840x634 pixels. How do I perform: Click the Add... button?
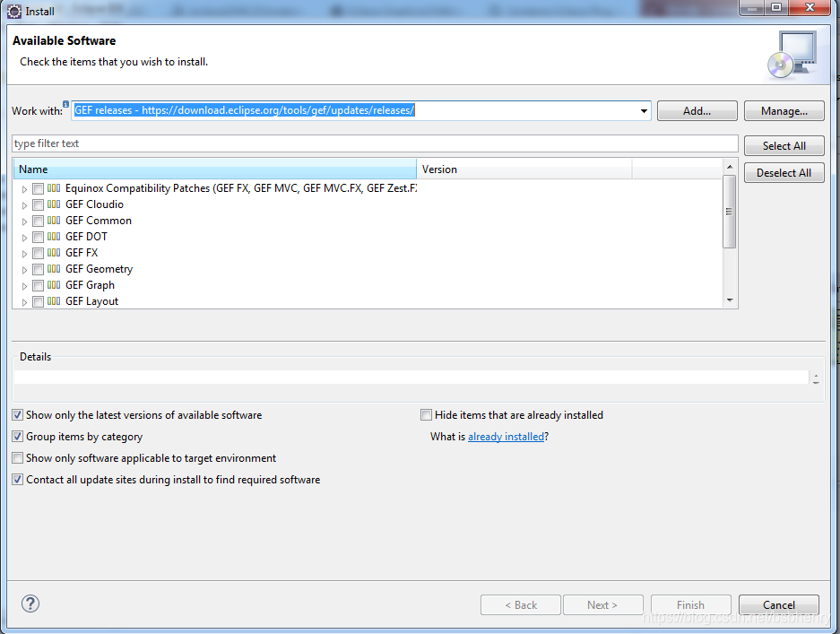pyautogui.click(x=697, y=111)
